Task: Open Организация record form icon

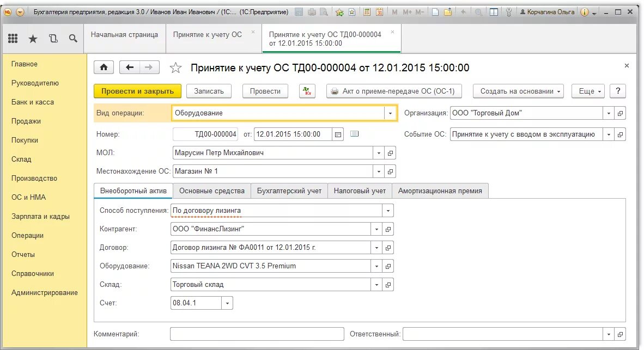Action: point(620,113)
